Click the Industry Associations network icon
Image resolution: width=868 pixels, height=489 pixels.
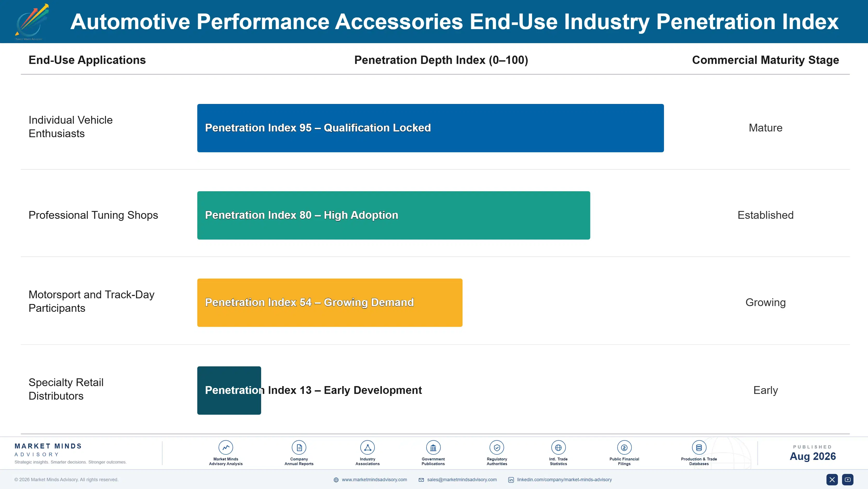[367, 447]
